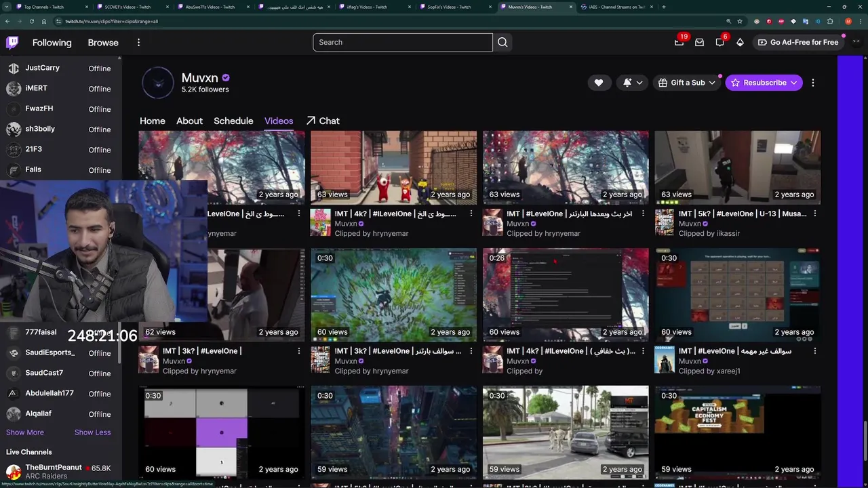The width and height of the screenshot is (868, 488).
Task: Open the Capitalism Economy Fest clip thumbnail
Action: point(738,432)
